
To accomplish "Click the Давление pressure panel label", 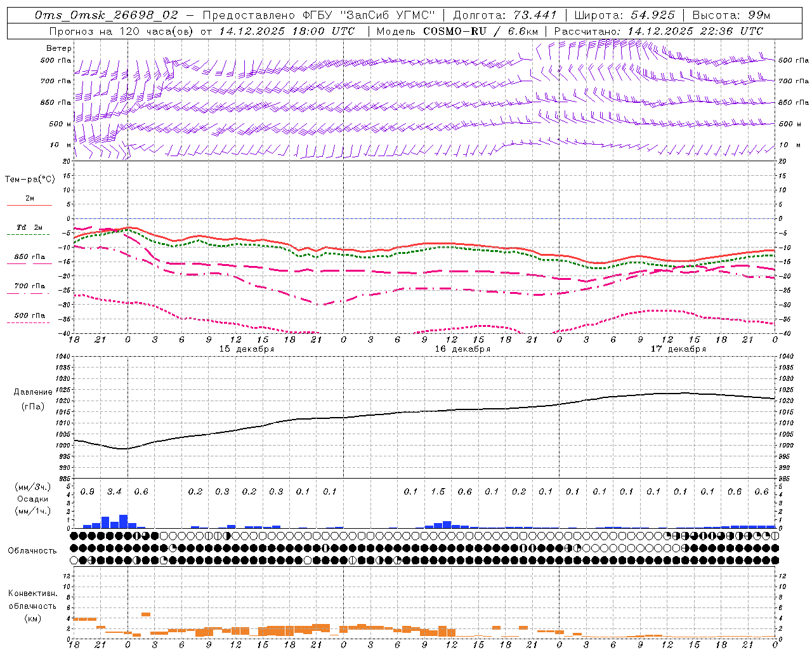I will tap(33, 392).
